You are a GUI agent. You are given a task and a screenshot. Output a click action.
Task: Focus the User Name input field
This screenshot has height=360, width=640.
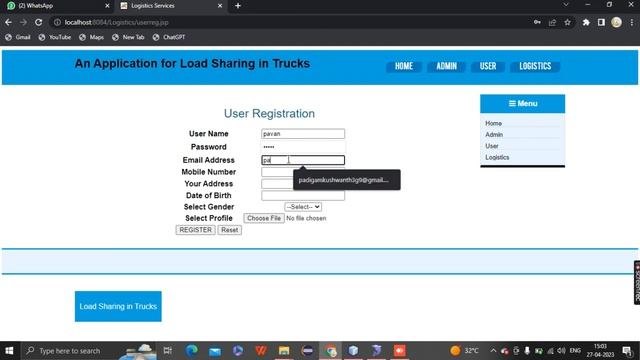tap(303, 134)
